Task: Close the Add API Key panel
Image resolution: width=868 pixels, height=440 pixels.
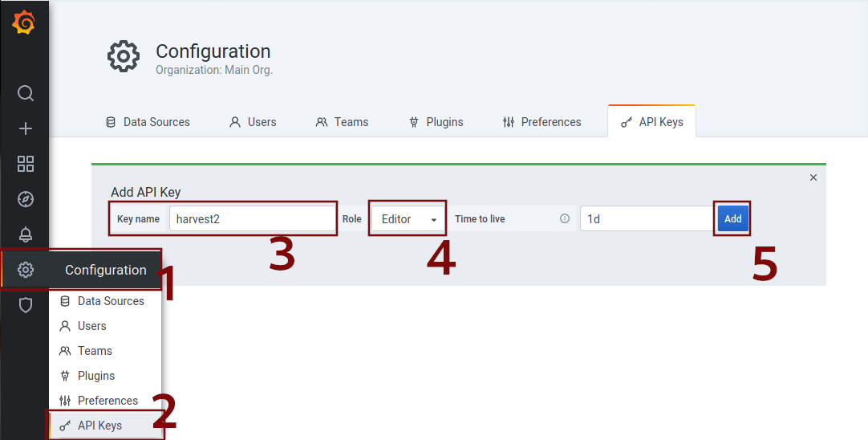Action: tap(813, 177)
